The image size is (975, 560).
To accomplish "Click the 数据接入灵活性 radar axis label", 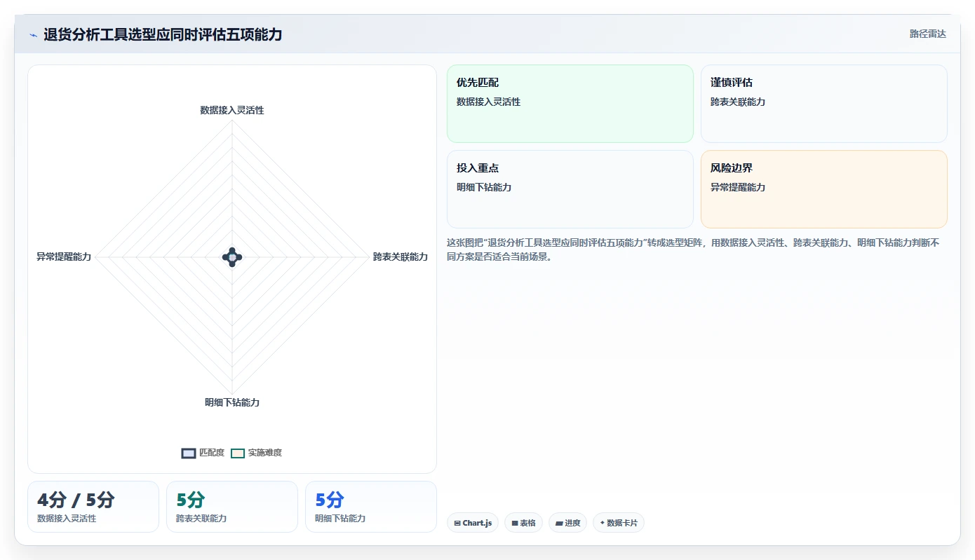I will click(x=232, y=110).
